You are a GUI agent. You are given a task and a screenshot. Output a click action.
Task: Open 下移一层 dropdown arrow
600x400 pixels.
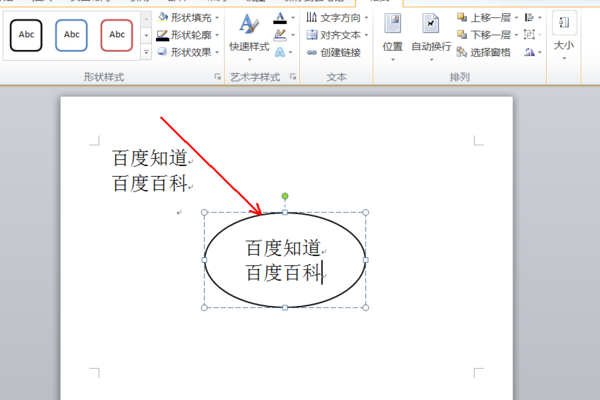pos(516,35)
